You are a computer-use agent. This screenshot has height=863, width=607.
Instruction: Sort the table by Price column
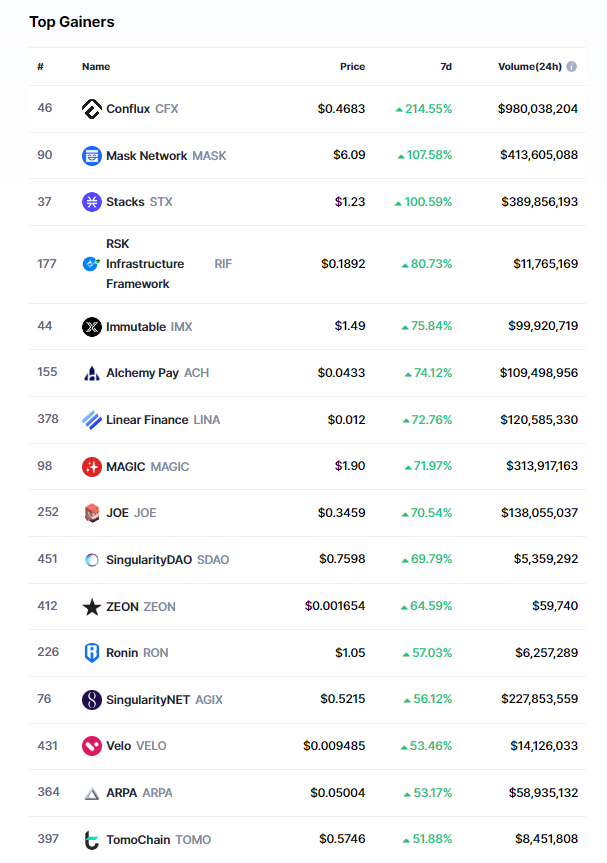[352, 67]
